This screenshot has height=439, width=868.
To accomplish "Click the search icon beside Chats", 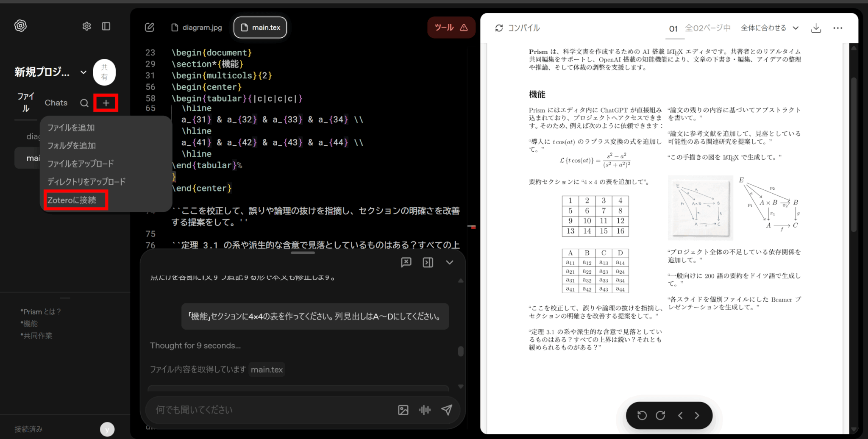I will (x=84, y=103).
